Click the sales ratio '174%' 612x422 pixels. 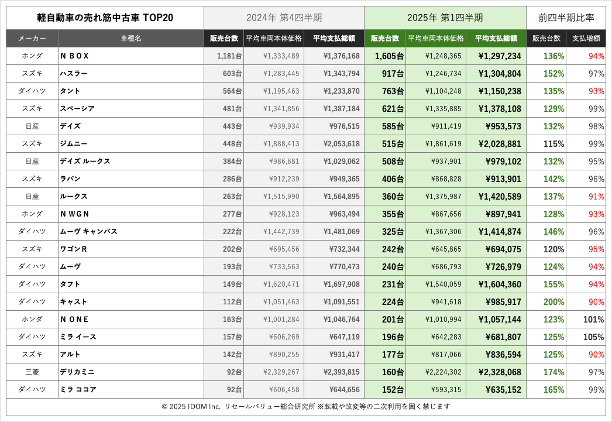(x=553, y=372)
